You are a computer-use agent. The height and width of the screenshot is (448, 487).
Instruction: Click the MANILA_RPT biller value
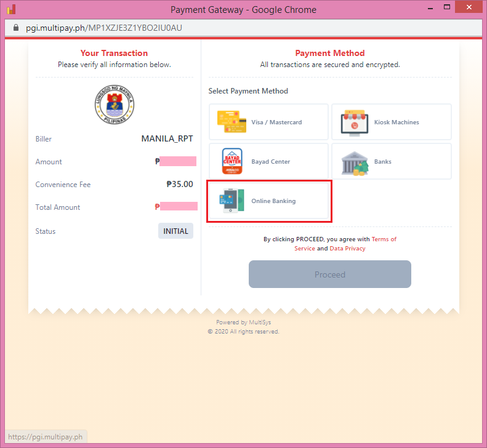point(167,138)
